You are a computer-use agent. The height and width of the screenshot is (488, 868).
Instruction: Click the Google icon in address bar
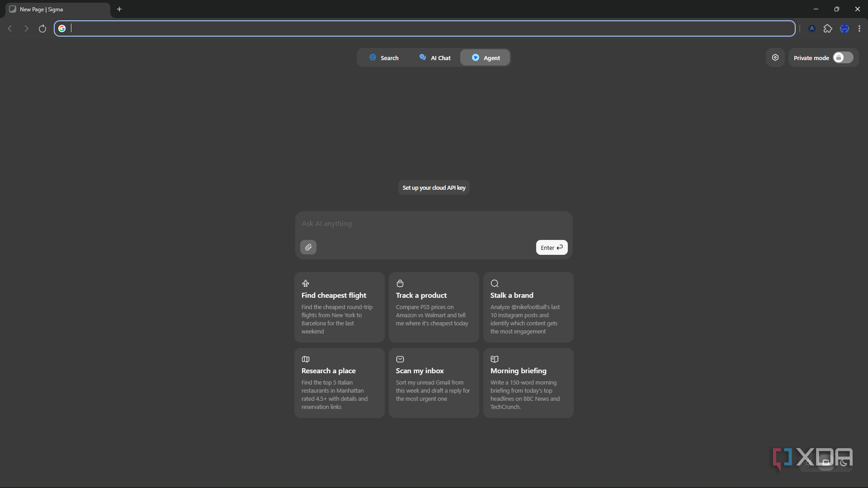tap(62, 28)
